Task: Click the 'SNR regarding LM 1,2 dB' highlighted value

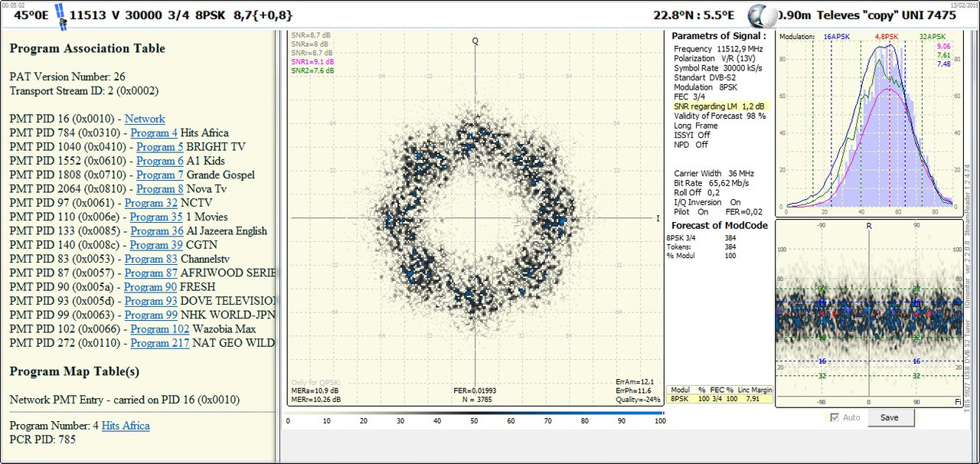Action: coord(719,106)
